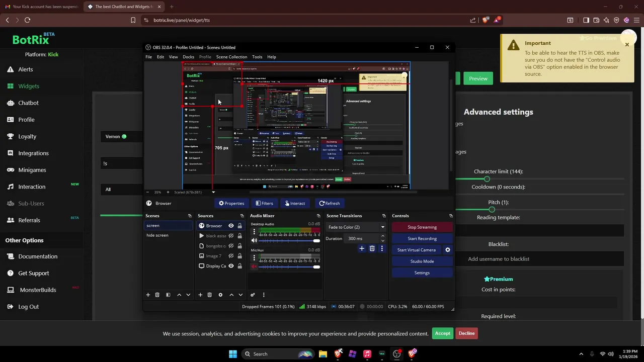The height and width of the screenshot is (362, 644).
Task: Move scene down in Scenes dock
Action: coord(188,295)
